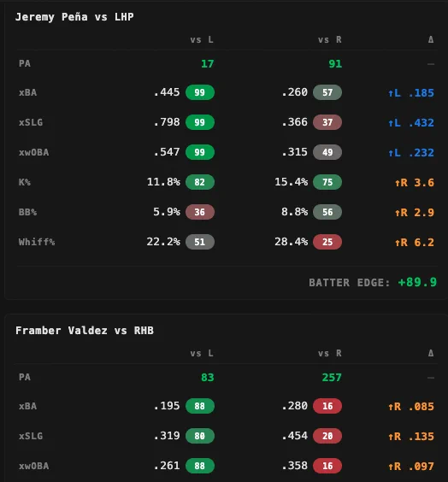
Task: Click the 36 percentile badge in BB% row
Action: pyautogui.click(x=200, y=212)
